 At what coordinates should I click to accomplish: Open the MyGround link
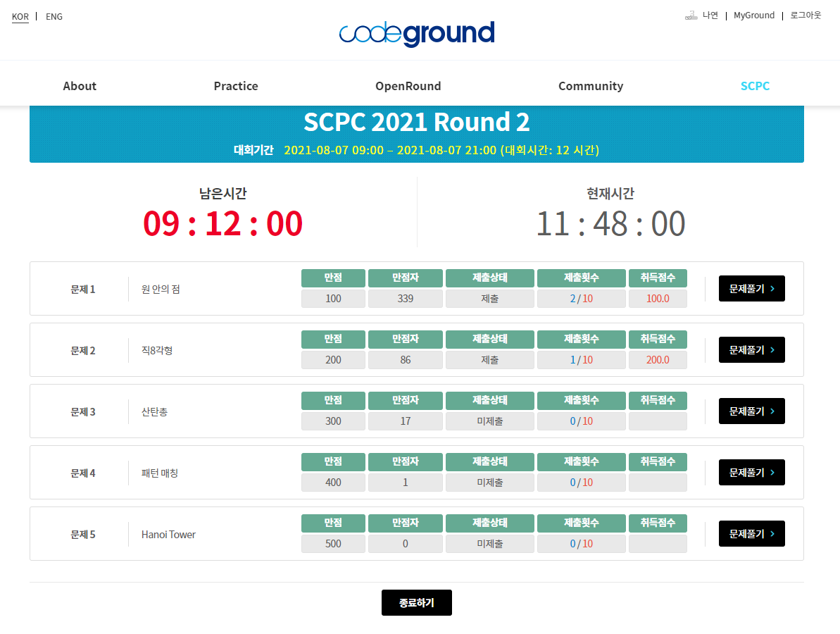tap(754, 15)
